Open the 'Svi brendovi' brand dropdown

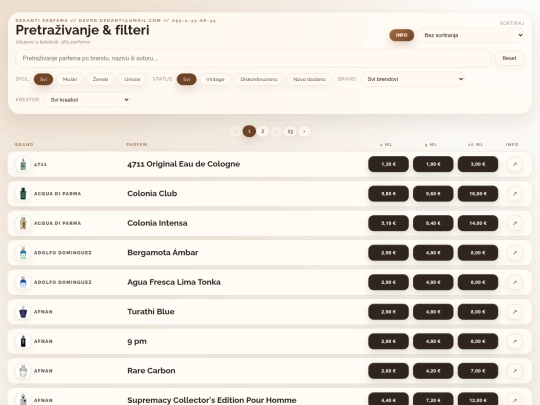(413, 79)
